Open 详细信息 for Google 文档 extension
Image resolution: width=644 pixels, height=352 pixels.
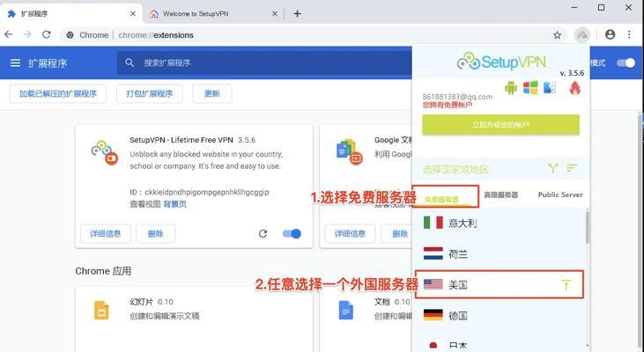350,234
